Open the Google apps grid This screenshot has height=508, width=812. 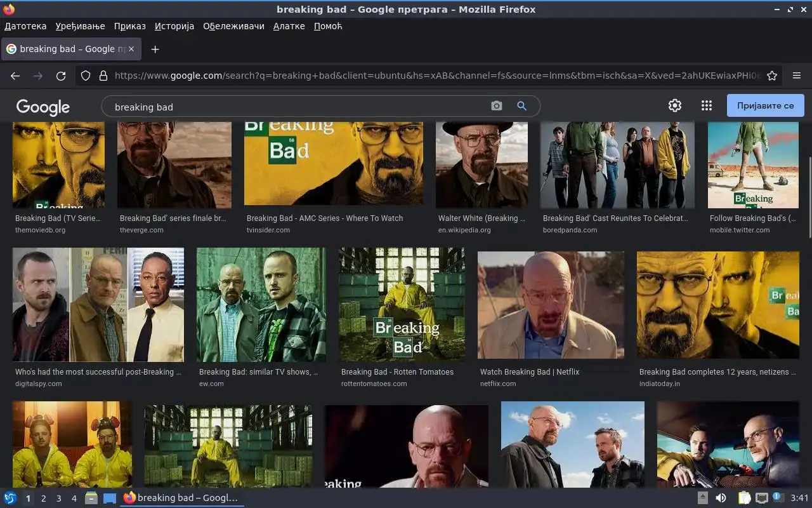(706, 105)
